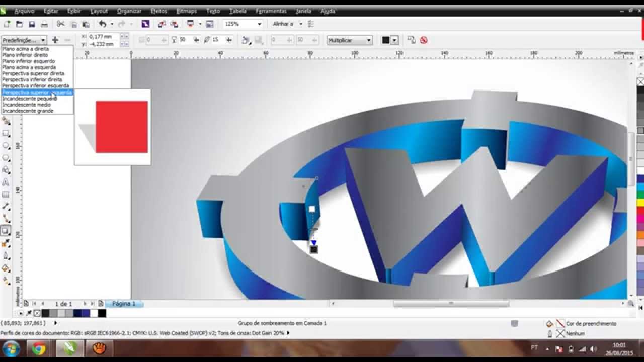This screenshot has width=644, height=362.
Task: Go to the first page navigation button
Action: point(34,304)
